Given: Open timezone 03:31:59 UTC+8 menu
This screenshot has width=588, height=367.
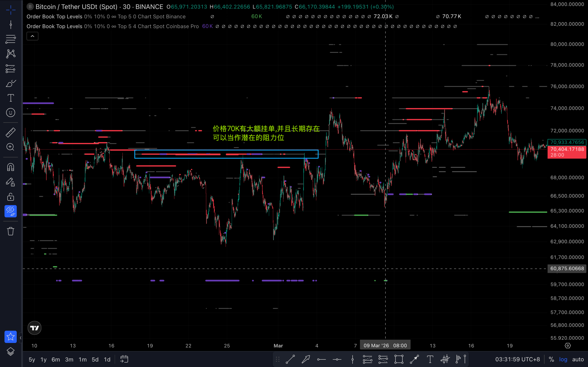Looking at the screenshot, I should coord(517,359).
